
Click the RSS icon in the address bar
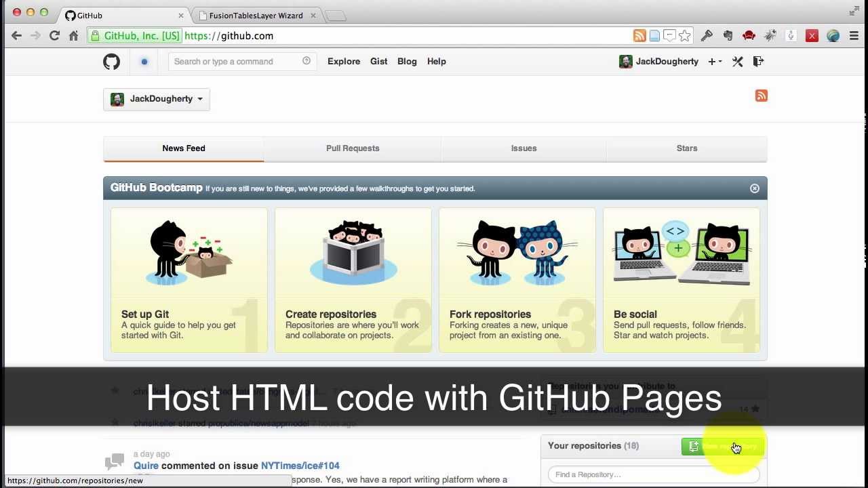pos(639,36)
